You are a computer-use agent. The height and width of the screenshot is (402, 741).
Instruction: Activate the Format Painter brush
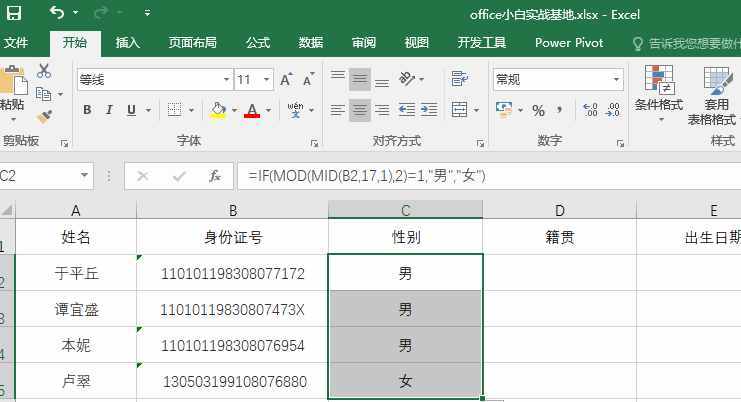click(45, 116)
